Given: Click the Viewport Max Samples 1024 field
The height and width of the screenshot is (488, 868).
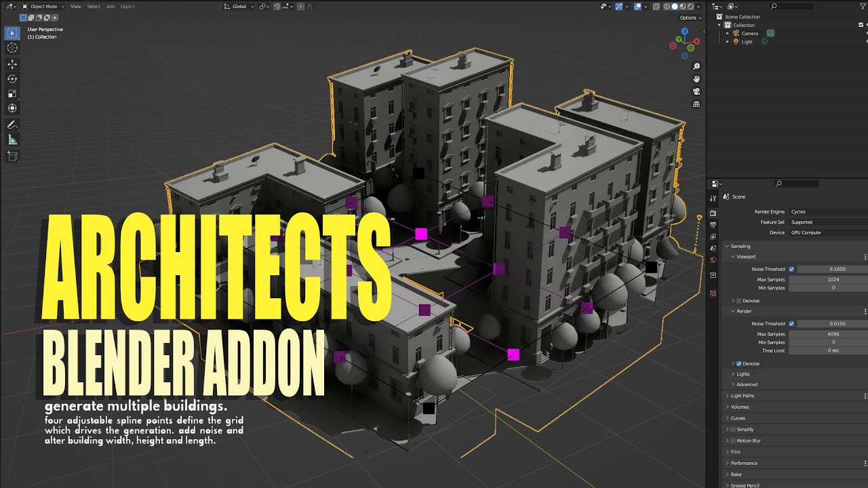Looking at the screenshot, I should pos(828,279).
